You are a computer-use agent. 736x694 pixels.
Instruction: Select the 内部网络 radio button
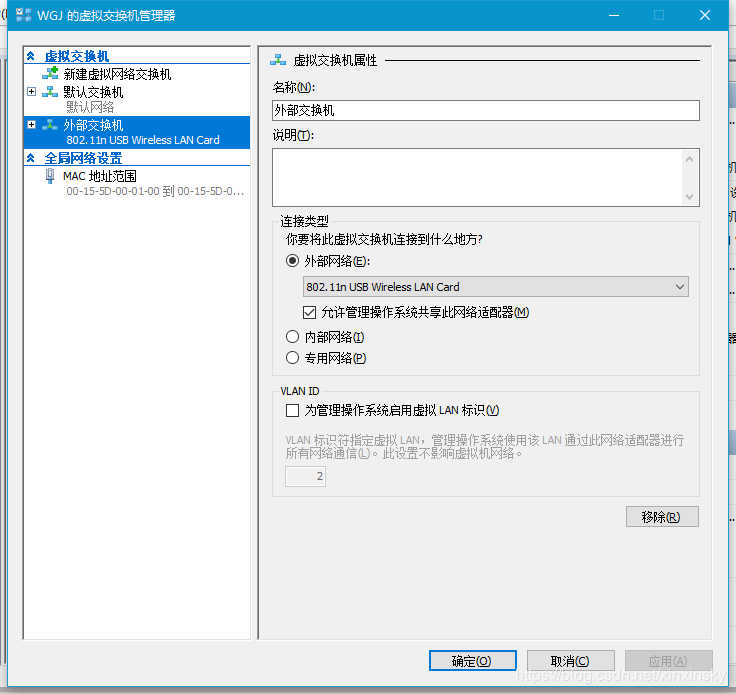[293, 337]
